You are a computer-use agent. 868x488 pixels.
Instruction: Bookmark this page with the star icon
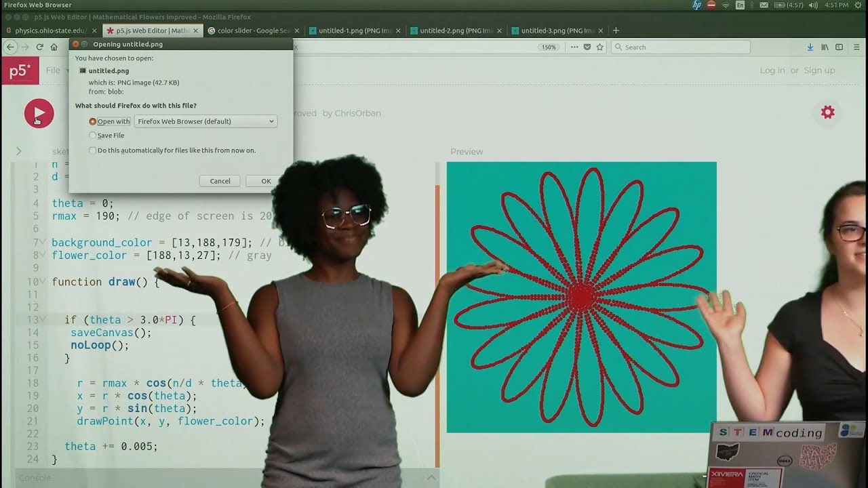[x=600, y=47]
